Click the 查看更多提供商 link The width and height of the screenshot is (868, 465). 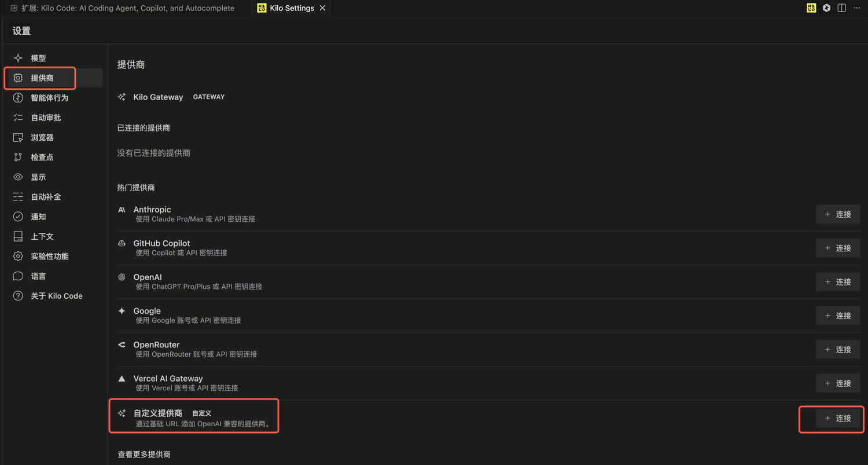click(x=144, y=455)
